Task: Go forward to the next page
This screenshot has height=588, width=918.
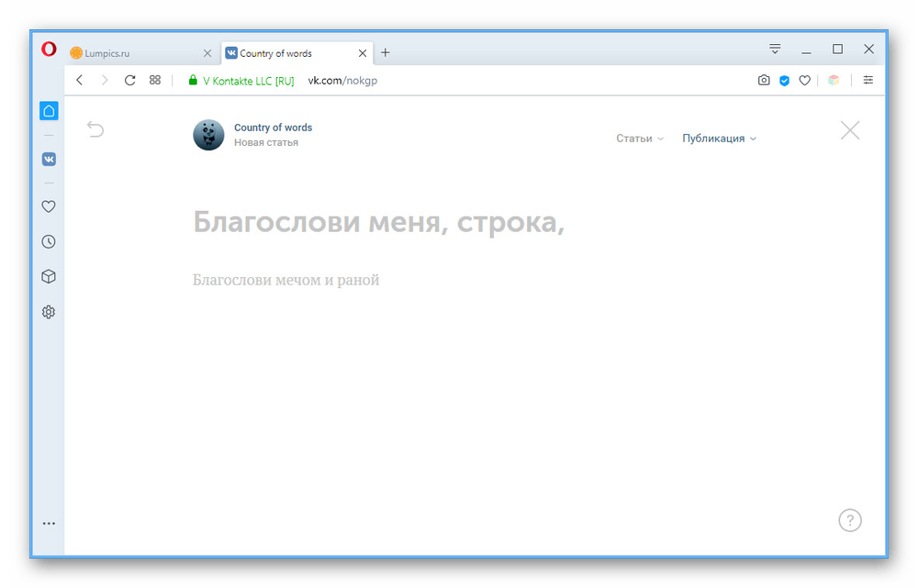Action: click(x=105, y=80)
